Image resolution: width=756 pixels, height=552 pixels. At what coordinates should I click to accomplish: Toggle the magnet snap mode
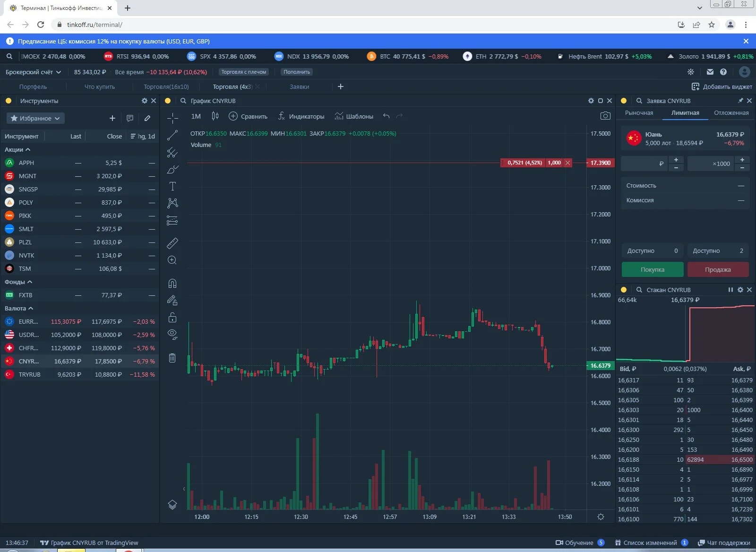[x=172, y=283]
